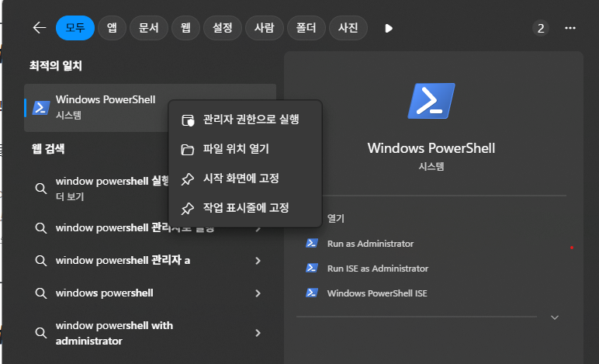Open the three-dot more options menu
Viewport: 599px width, 364px height.
click(x=570, y=28)
